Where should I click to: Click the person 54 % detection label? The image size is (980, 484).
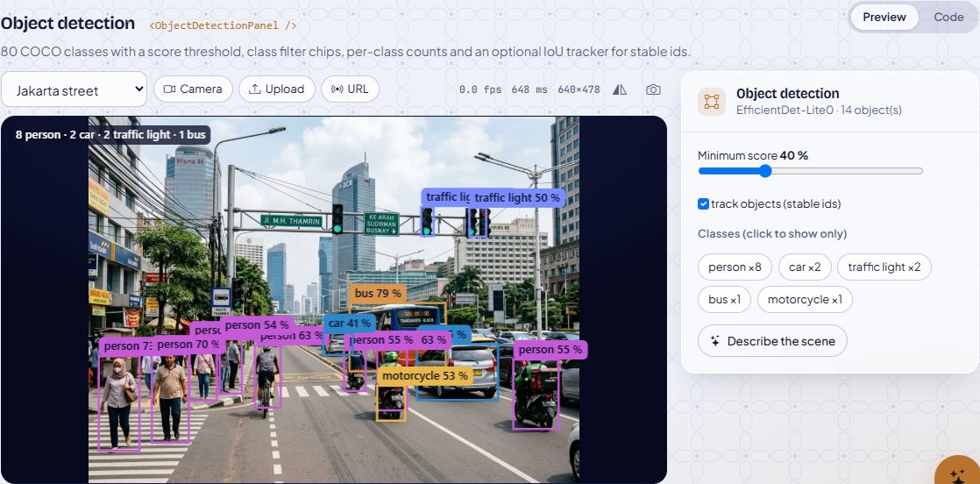pyautogui.click(x=257, y=324)
